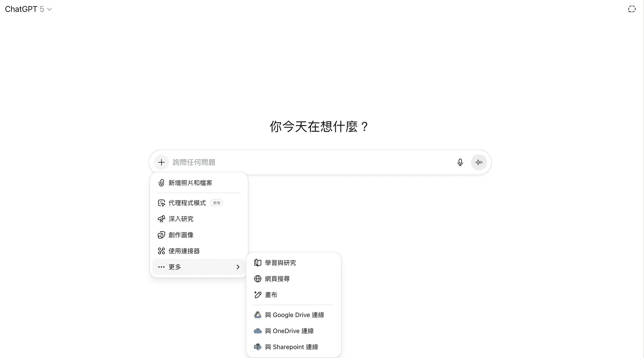This screenshot has width=644, height=358.
Task: Click the Google Drive icon
Action: (x=258, y=315)
